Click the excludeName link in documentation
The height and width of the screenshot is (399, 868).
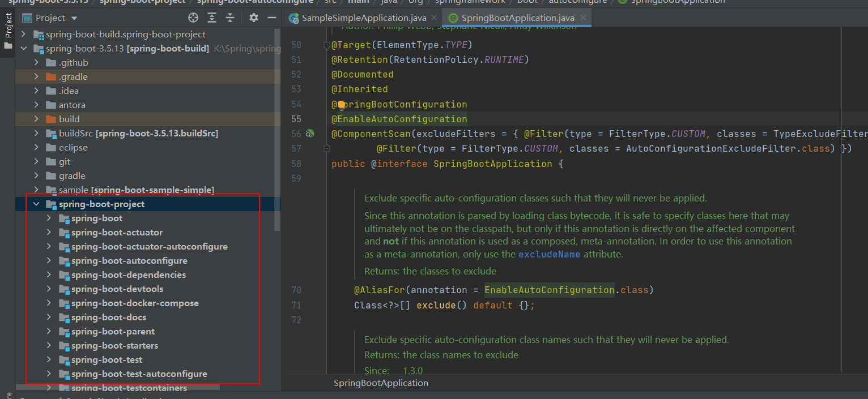549,254
